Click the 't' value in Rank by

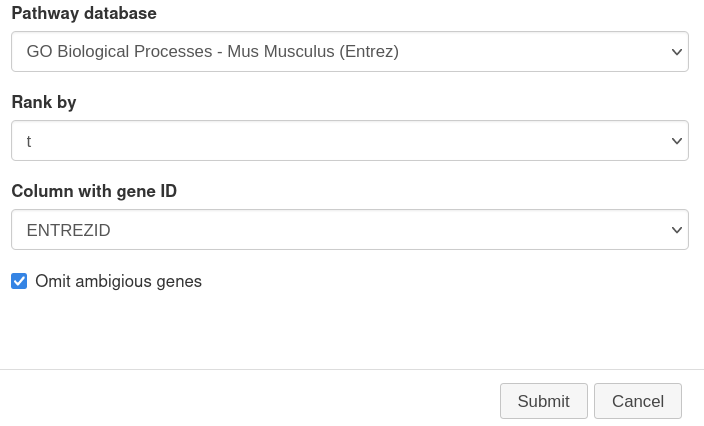click(29, 141)
